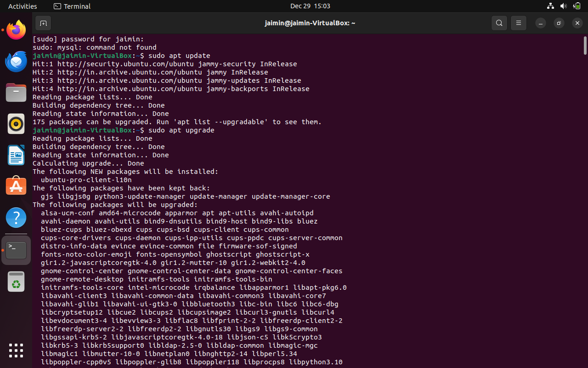Open the Trash from the dock

pyautogui.click(x=16, y=282)
